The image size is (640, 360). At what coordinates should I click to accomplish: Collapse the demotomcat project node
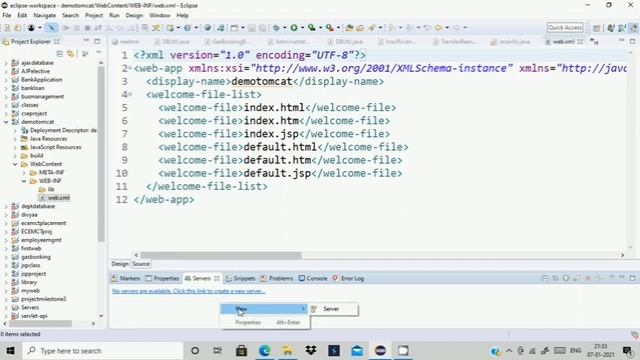6,122
